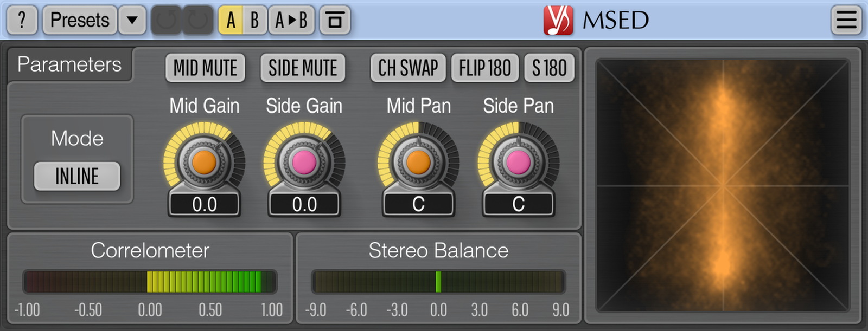Switch to the B preset slot

[254, 21]
